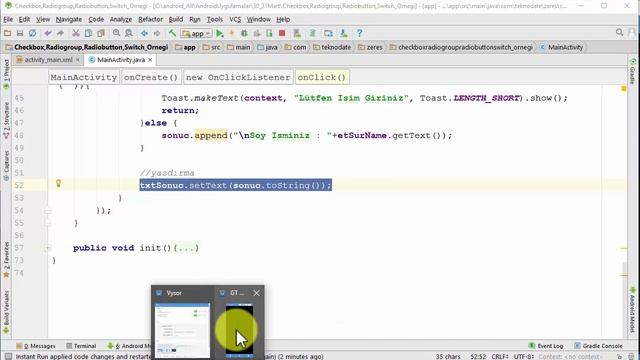Click the Synchronize toolbar icon
Image resolution: width=640 pixels, height=360 pixels.
point(32,33)
